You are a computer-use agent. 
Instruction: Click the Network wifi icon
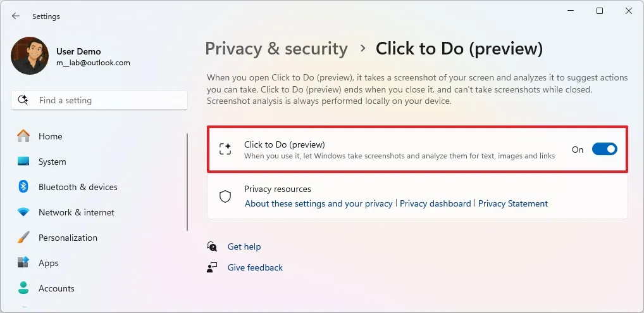coord(23,212)
